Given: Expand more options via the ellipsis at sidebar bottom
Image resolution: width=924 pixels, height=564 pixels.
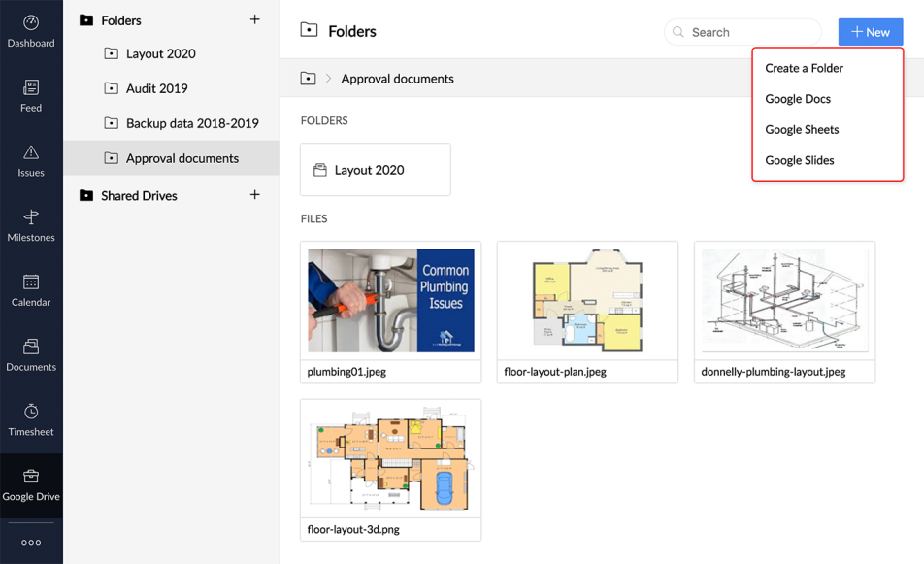Looking at the screenshot, I should 31,542.
